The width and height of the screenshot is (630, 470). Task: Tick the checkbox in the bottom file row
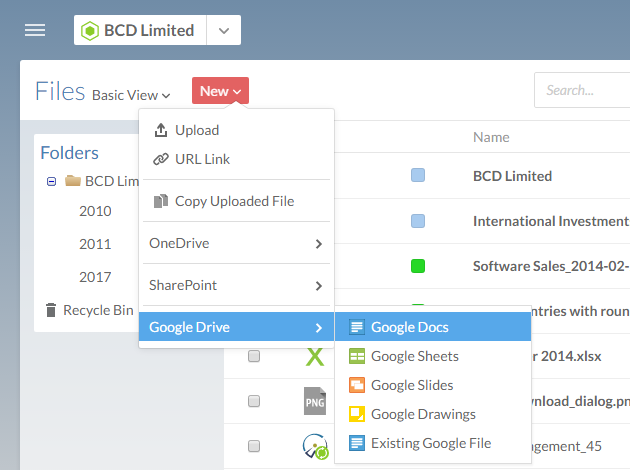[254, 446]
